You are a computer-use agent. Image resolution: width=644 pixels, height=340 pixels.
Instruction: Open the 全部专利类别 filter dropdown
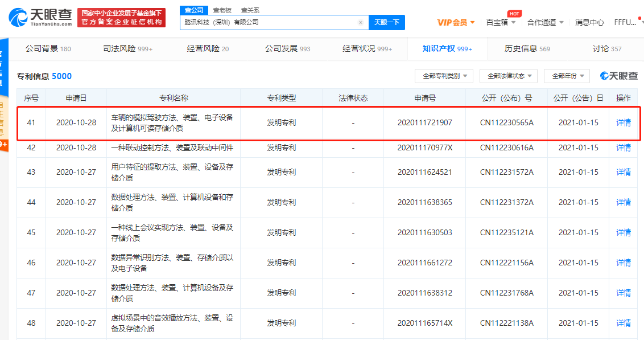point(444,76)
